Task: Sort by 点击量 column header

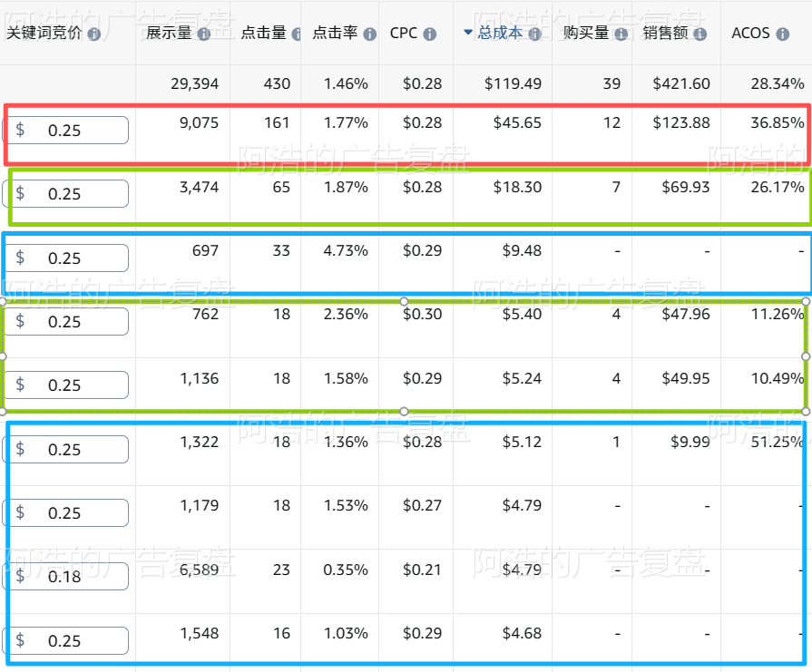Action: 264,33
